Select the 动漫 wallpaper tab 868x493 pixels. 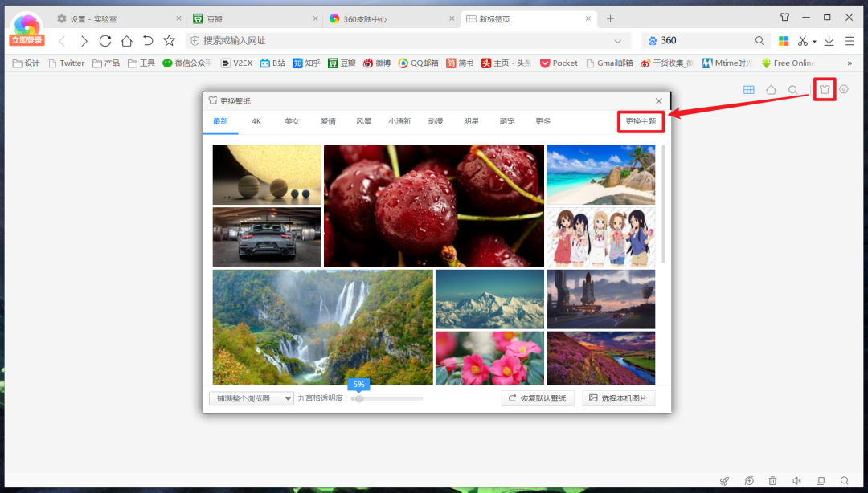[436, 121]
